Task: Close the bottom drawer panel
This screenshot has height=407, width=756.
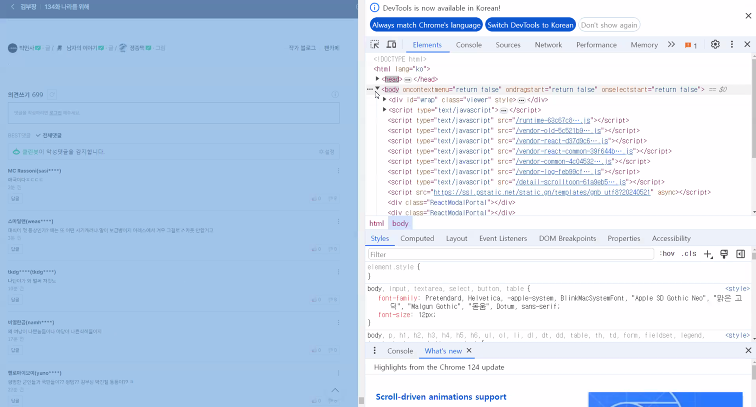Action: click(x=748, y=351)
